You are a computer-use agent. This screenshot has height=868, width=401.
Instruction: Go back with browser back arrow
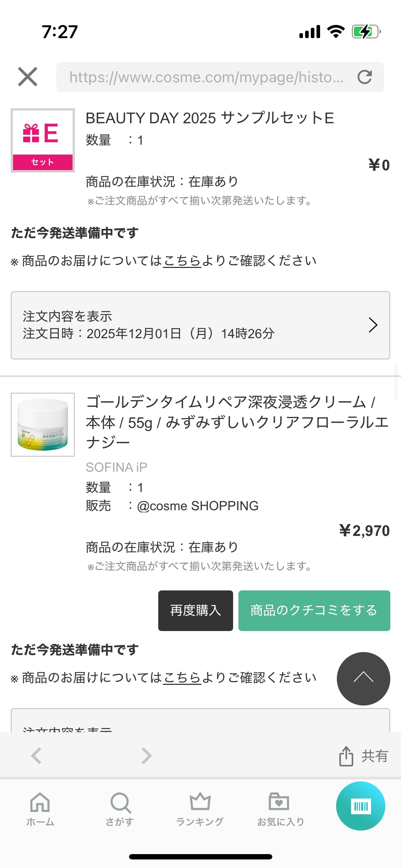pyautogui.click(x=36, y=755)
